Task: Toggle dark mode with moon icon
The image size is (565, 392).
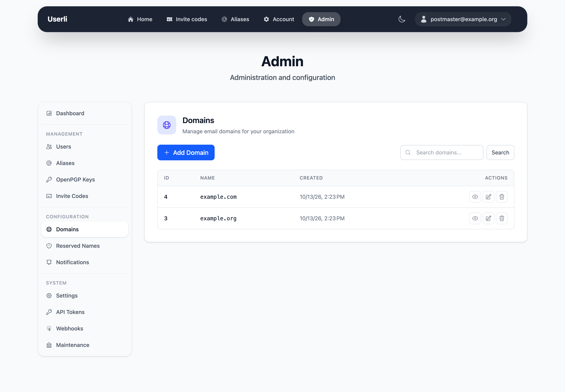Action: (402, 19)
